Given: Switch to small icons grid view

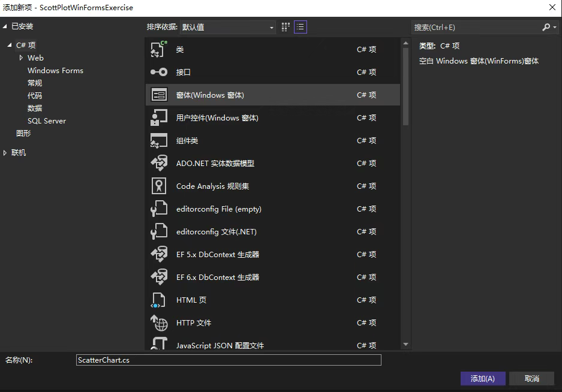Looking at the screenshot, I should coord(285,27).
